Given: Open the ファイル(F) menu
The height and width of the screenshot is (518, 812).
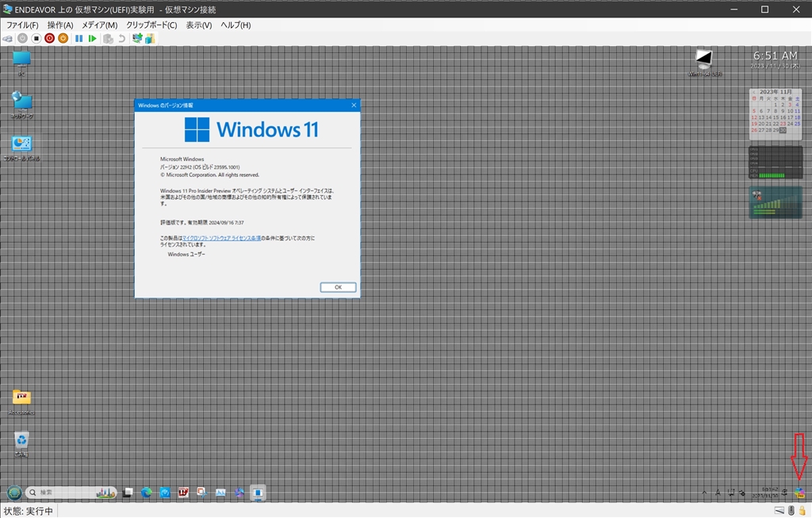Looking at the screenshot, I should click(x=22, y=25).
